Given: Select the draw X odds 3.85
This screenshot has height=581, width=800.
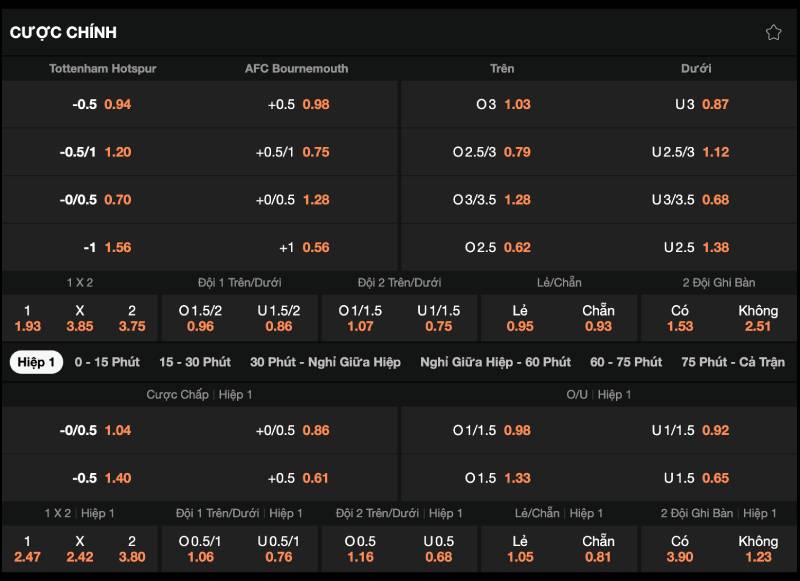Looking at the screenshot, I should coord(79,318).
